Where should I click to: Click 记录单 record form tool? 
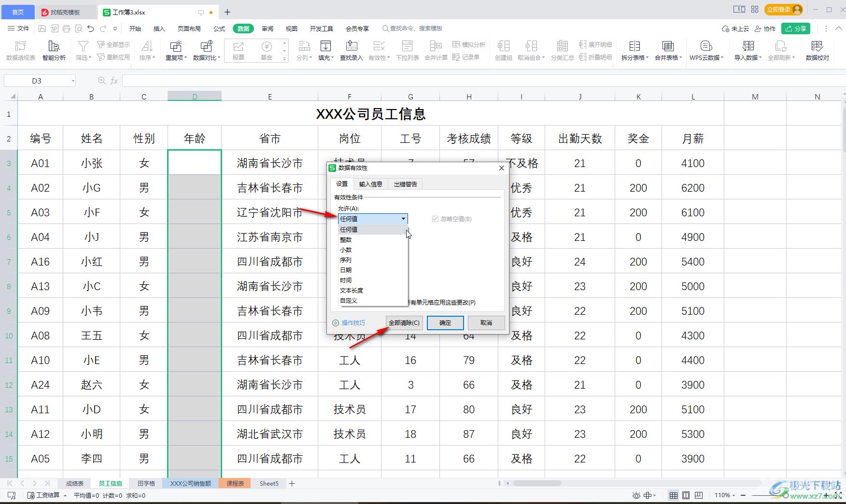coord(466,57)
